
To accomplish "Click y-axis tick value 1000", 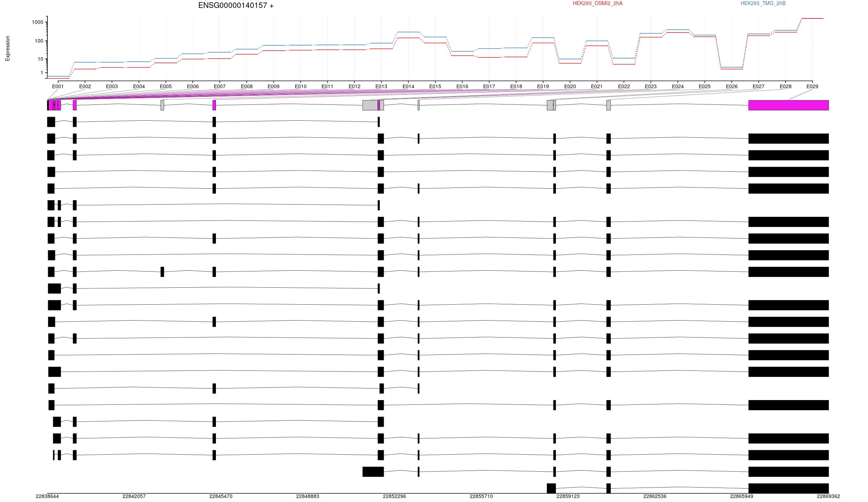I will click(x=38, y=22).
